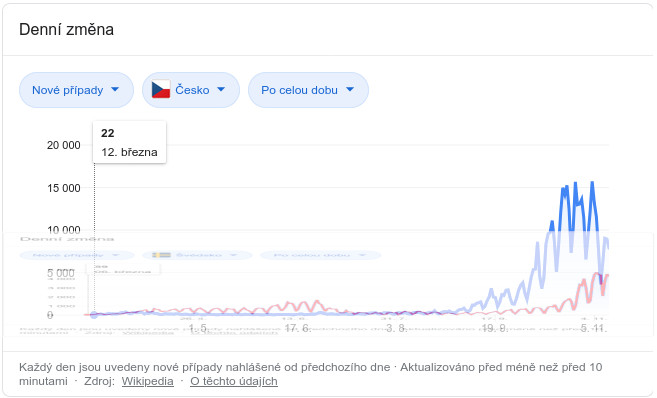Image resolution: width=657 pixels, height=398 pixels.
Task: Click the 19. 9. date axis label
Action: pos(494,328)
